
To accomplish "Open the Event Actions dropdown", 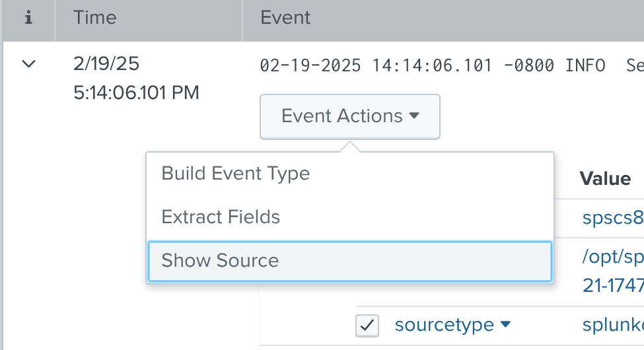I will [349, 116].
